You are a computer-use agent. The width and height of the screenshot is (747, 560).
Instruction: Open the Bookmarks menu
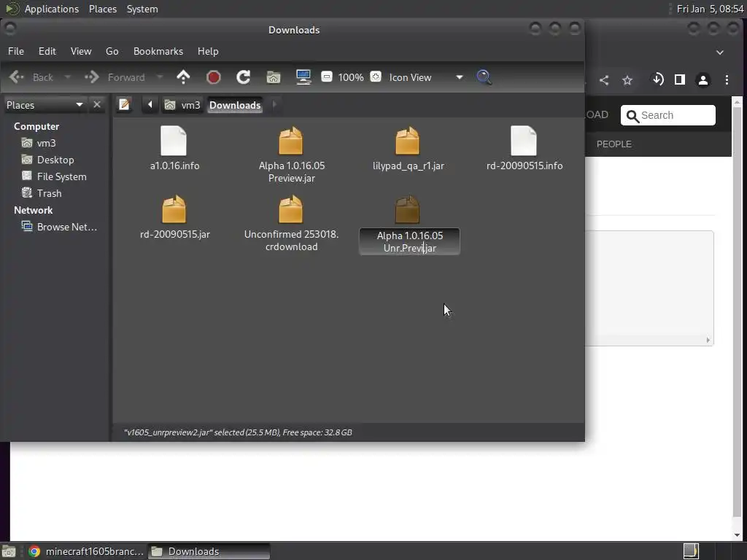pyautogui.click(x=158, y=52)
